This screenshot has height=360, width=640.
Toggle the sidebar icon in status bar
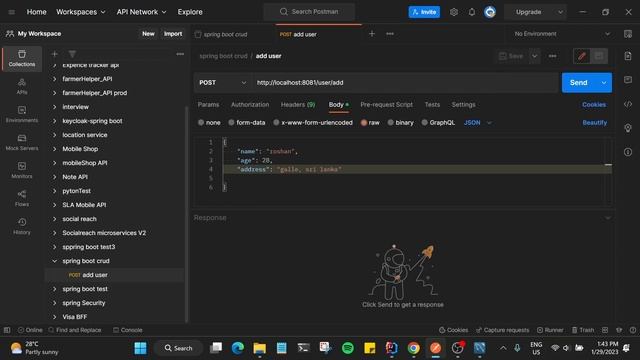coord(7,330)
